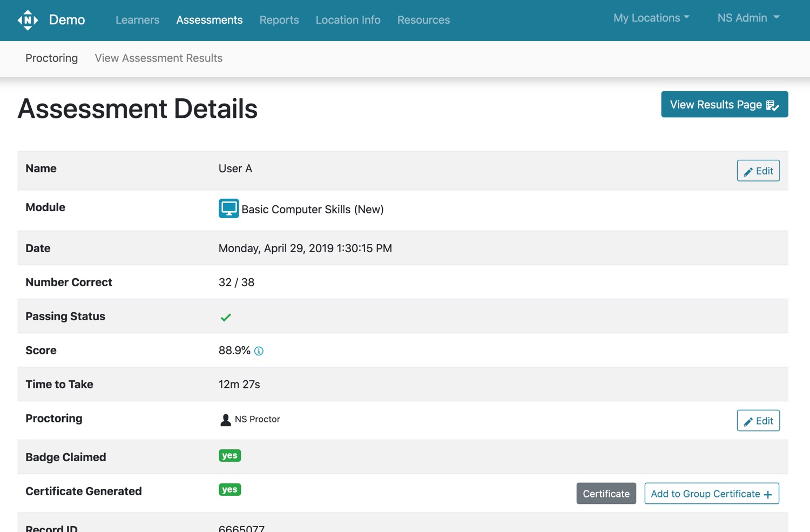Open the Certificate button

606,494
